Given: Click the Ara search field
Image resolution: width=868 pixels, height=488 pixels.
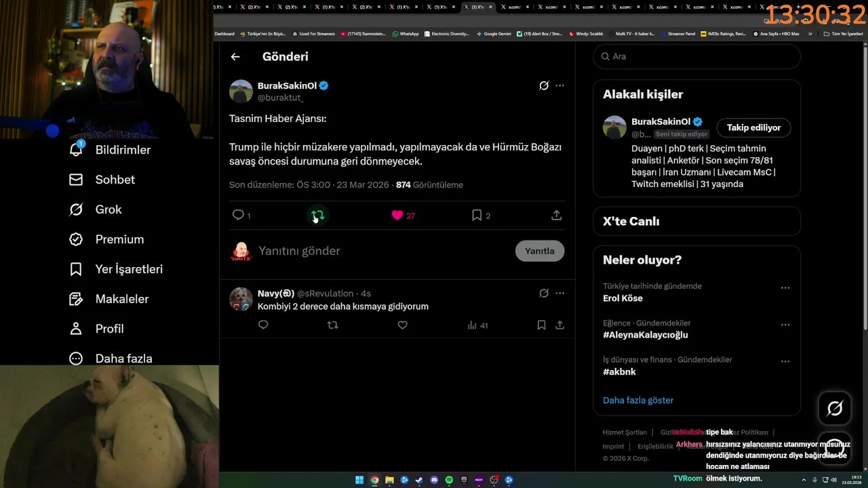Looking at the screenshot, I should (696, 56).
